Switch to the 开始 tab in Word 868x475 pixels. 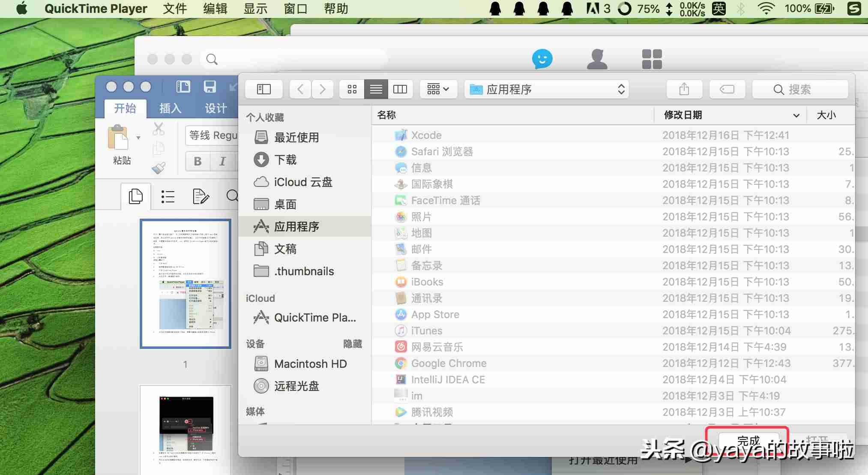(125, 108)
